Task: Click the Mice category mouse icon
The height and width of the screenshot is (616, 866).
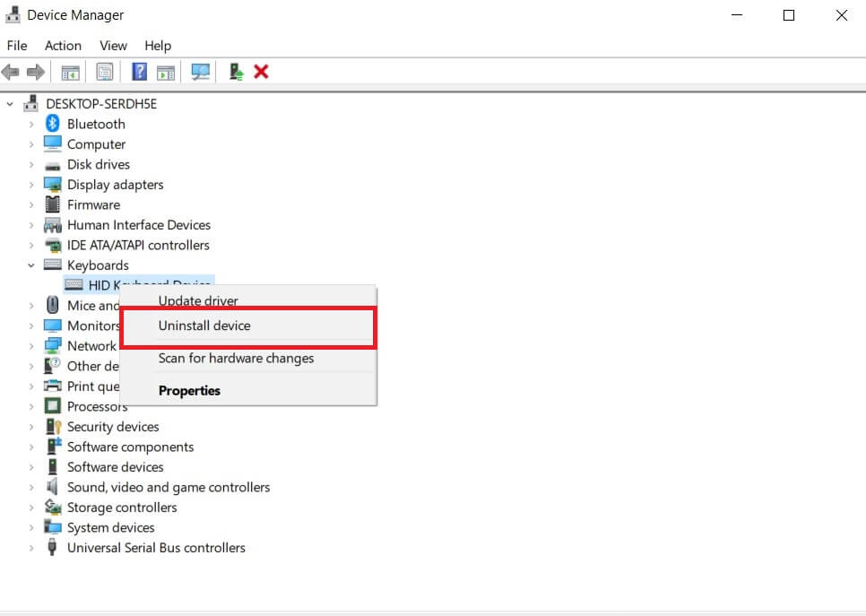Action: 53,305
